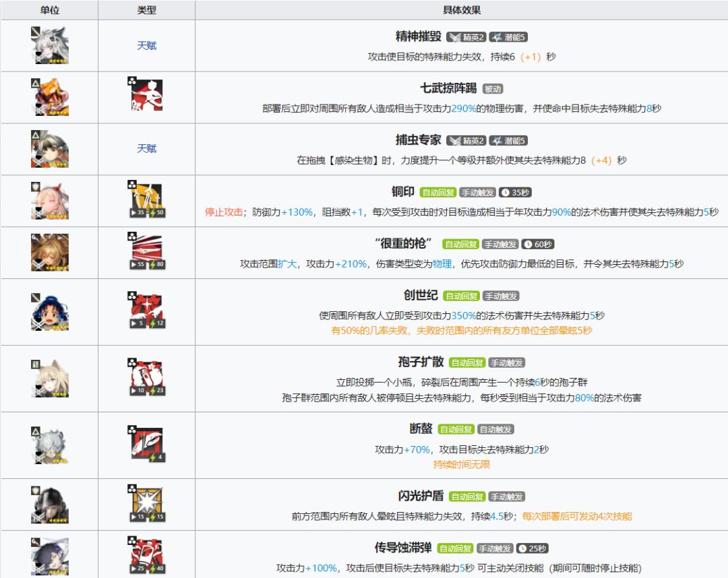728x578 pixels.
Task: Click 自动触发 tag beside 断螯
Action: [x=495, y=430]
